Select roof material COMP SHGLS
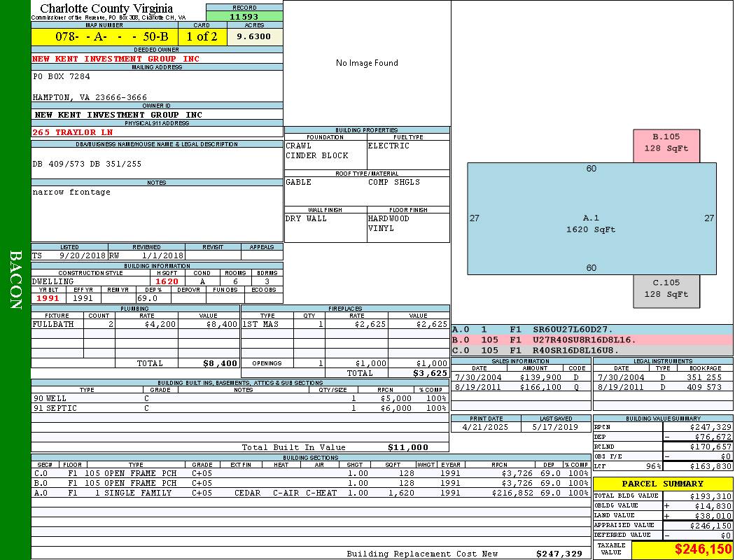This screenshot has height=560, width=735. pos(394,182)
